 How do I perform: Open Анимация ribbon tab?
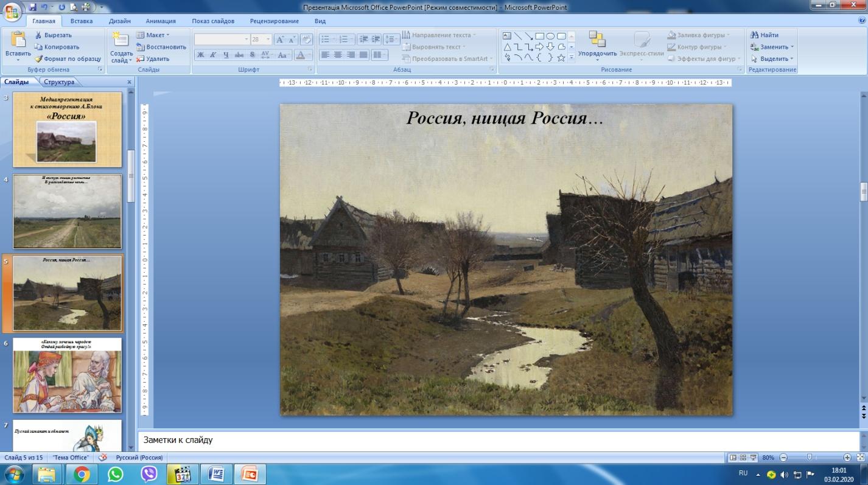161,21
